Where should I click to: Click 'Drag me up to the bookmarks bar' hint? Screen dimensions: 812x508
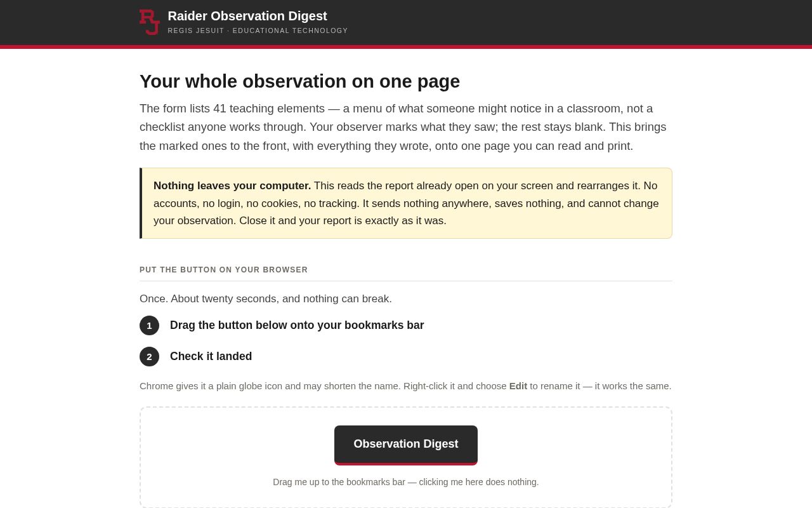406,482
